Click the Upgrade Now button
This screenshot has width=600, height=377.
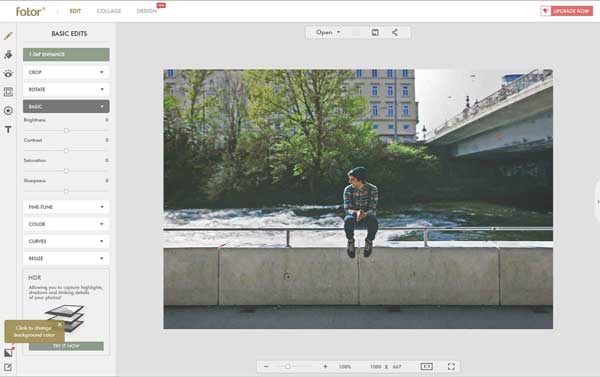[x=567, y=11]
